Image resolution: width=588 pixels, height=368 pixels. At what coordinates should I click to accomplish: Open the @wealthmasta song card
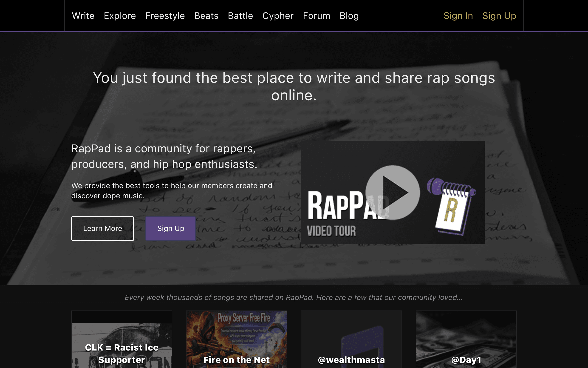[x=351, y=339]
